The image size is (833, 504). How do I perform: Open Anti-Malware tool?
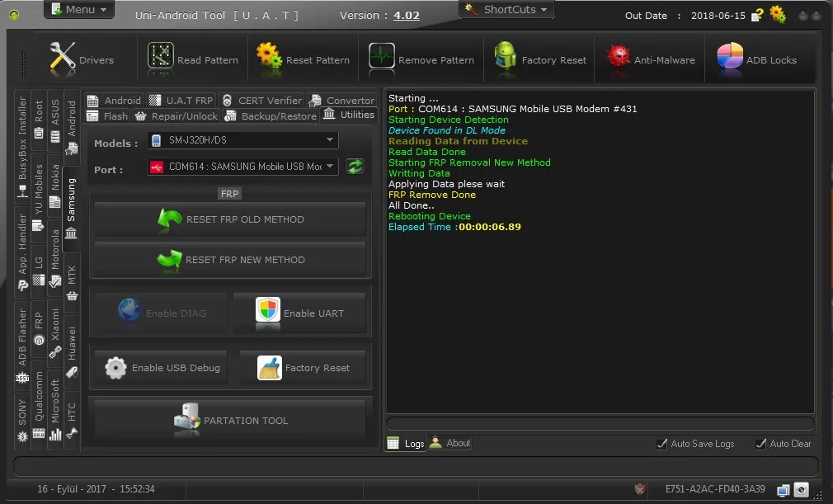[x=650, y=59]
